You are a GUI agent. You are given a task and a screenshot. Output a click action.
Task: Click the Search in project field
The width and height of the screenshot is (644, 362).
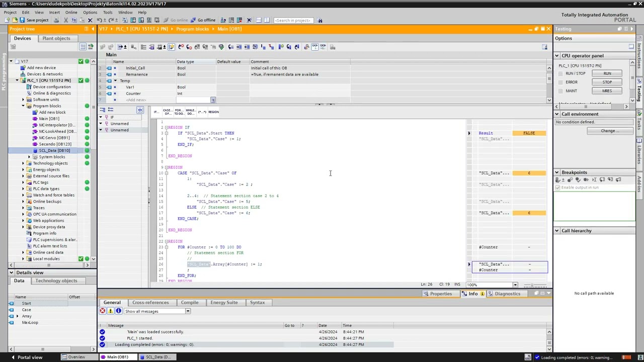[293, 20]
